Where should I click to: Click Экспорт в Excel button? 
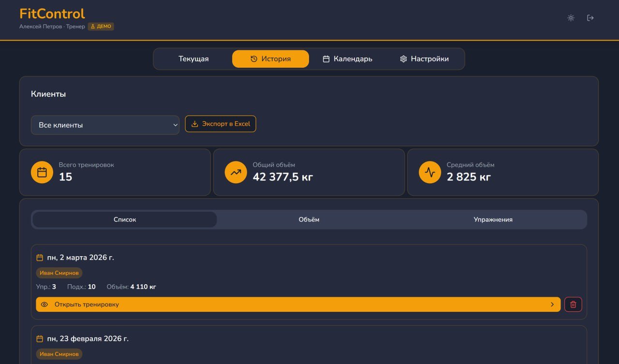(221, 124)
